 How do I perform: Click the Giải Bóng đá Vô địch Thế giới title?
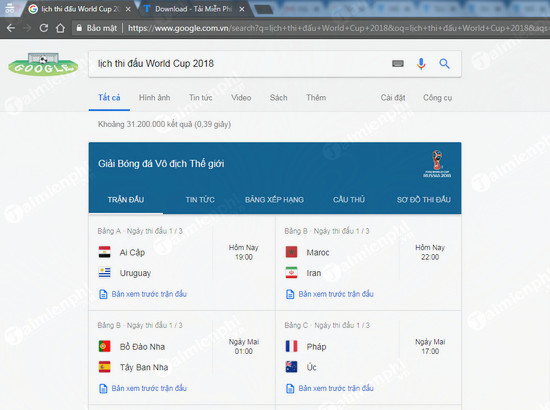(x=161, y=164)
